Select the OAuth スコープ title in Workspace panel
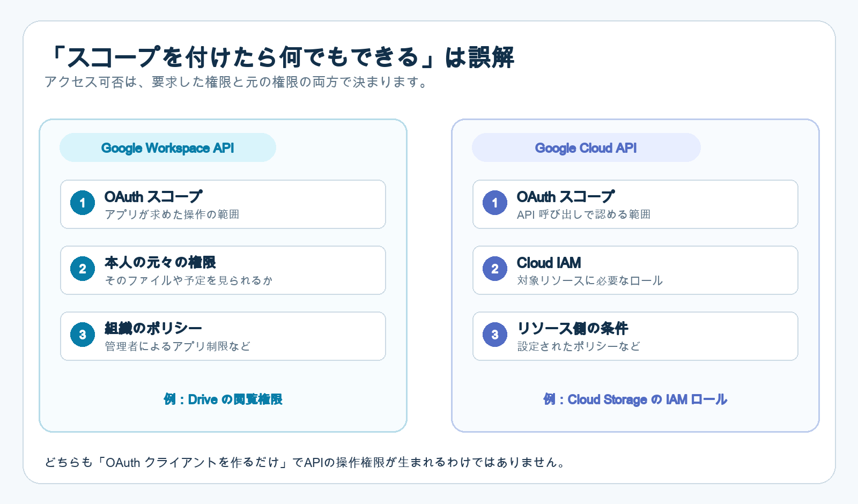Viewport: 858px width, 504px height. tap(153, 197)
